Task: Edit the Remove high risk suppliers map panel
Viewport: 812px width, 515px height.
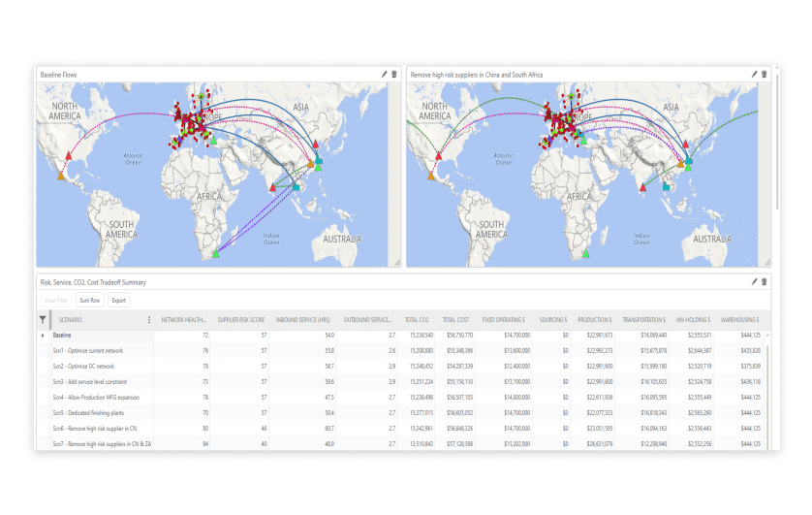Action: 755,75
